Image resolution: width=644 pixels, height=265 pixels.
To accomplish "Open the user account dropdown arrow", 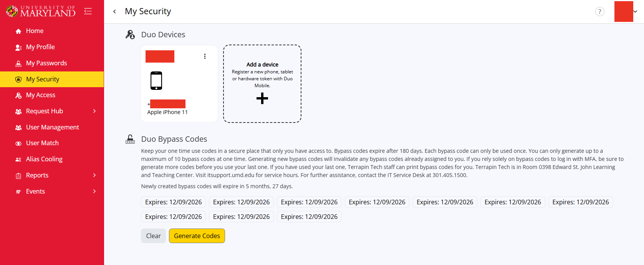I will point(635,12).
